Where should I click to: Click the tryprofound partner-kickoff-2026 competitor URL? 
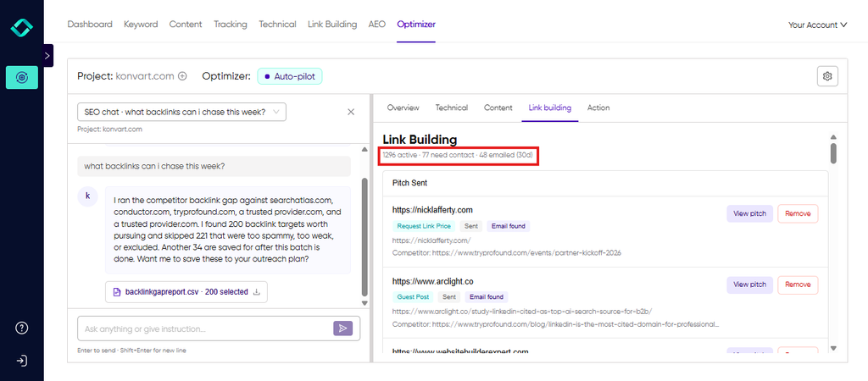[x=526, y=252]
